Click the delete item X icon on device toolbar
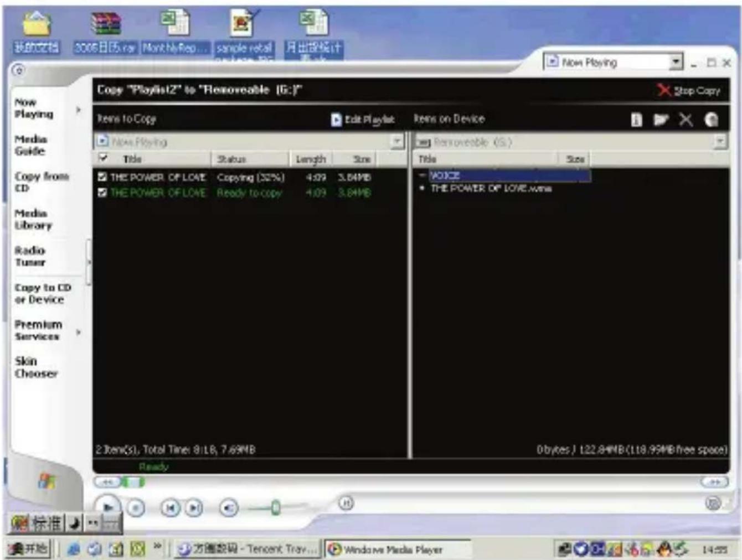Image resolution: width=742 pixels, height=560 pixels. click(686, 120)
